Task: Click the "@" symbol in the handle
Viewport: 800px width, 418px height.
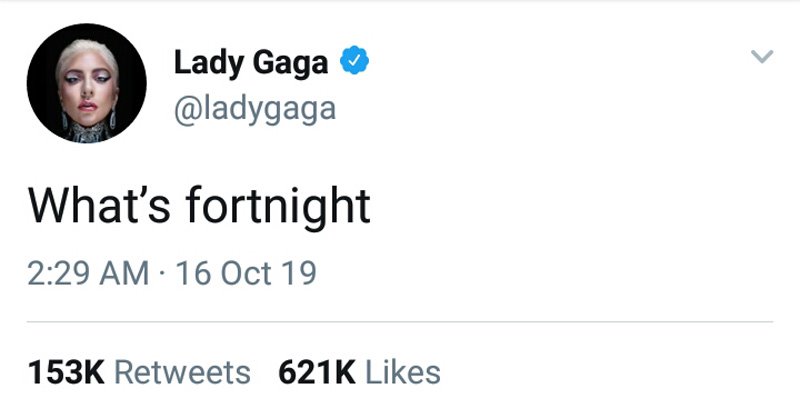Action: coord(186,108)
